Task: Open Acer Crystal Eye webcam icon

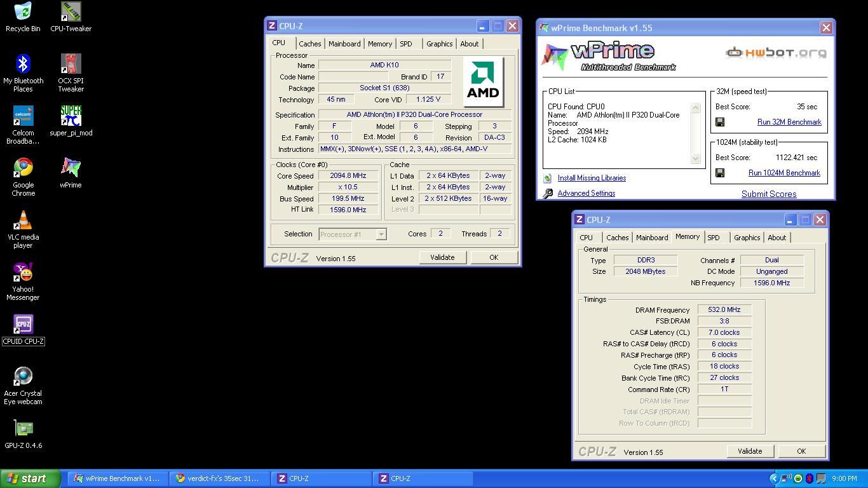Action: pyautogui.click(x=23, y=386)
